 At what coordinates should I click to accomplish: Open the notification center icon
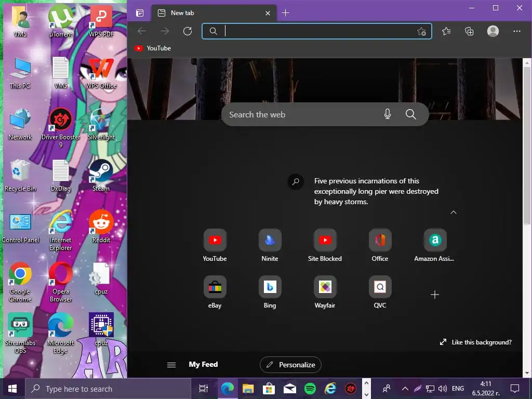[515, 389]
